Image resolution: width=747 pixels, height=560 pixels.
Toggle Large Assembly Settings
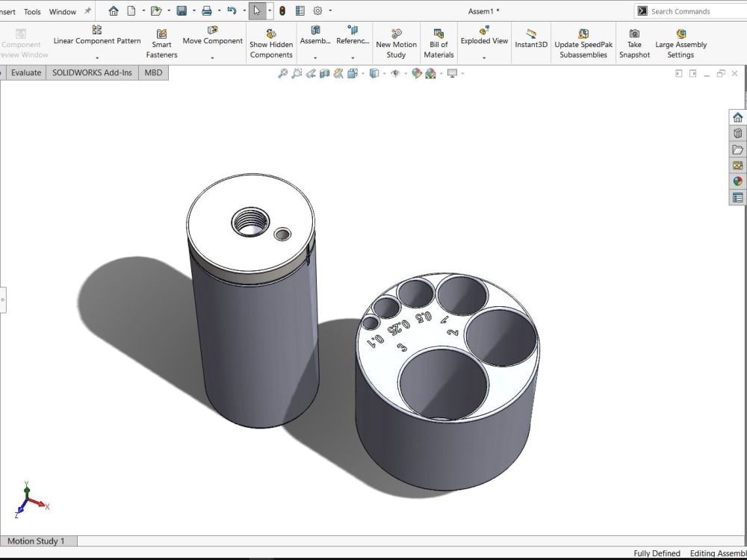pos(681,43)
